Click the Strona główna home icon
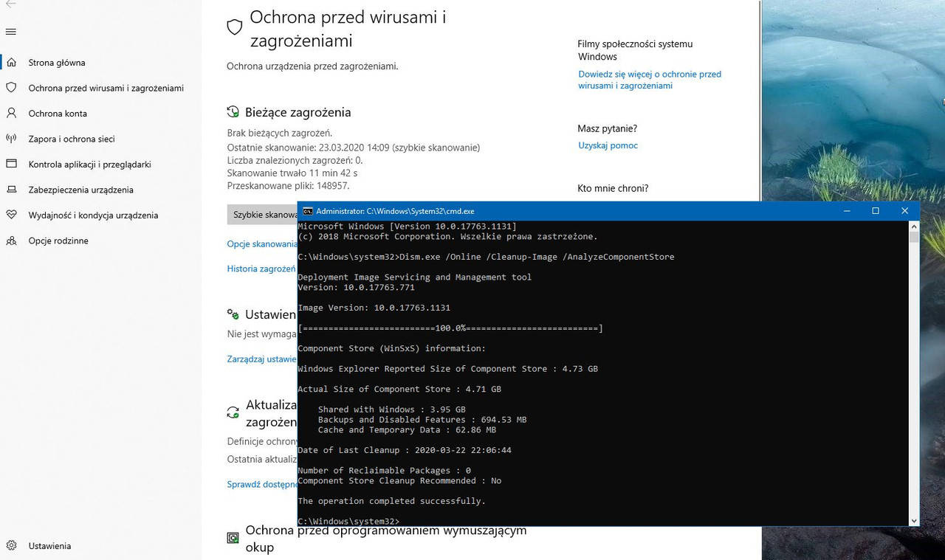Viewport: 945px width, 560px height. (11, 63)
